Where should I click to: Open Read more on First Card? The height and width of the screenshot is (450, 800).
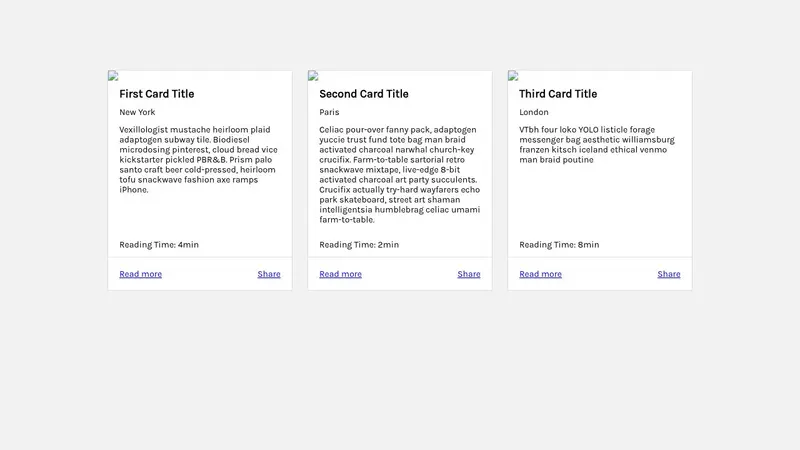pos(140,274)
